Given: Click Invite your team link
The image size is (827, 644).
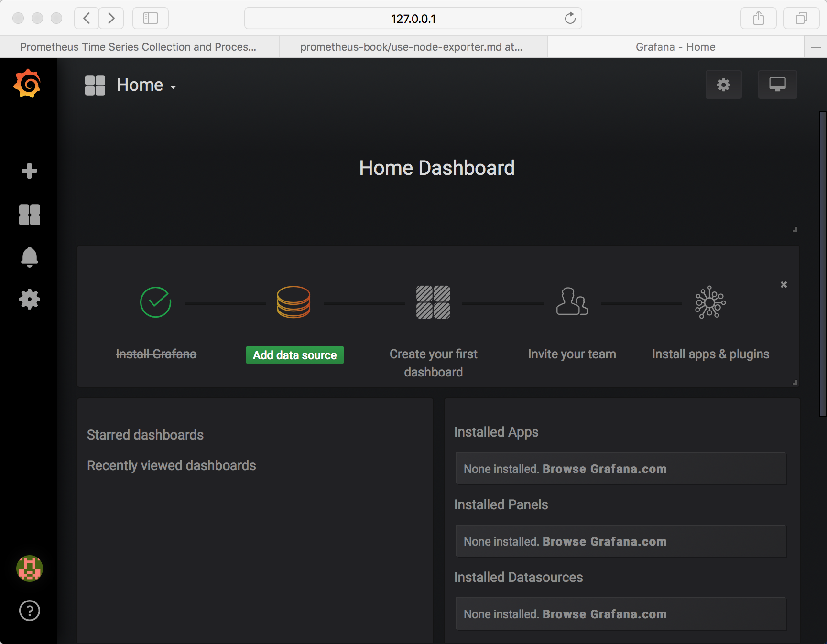Looking at the screenshot, I should 572,354.
